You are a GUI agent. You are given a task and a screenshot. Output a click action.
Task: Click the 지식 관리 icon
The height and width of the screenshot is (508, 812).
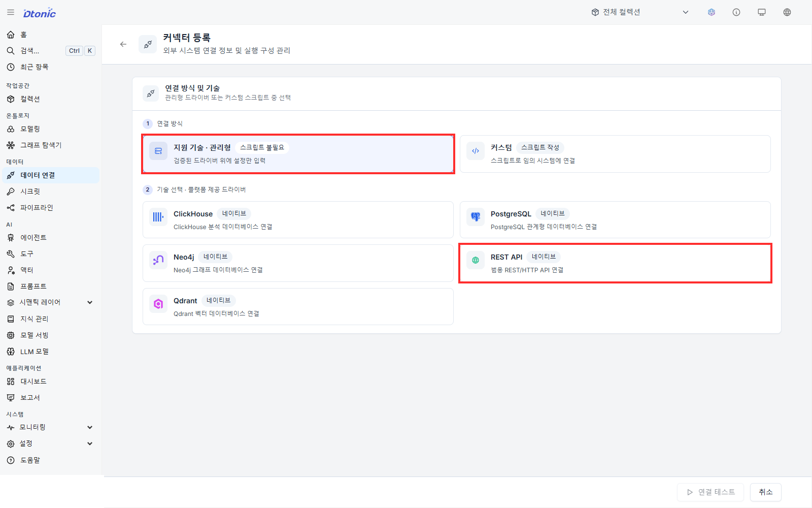11,319
